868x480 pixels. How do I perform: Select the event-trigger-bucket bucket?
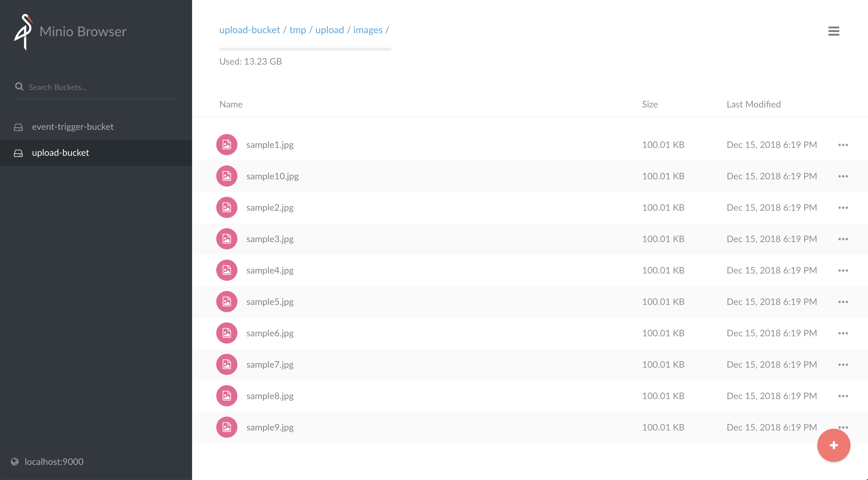96,127
